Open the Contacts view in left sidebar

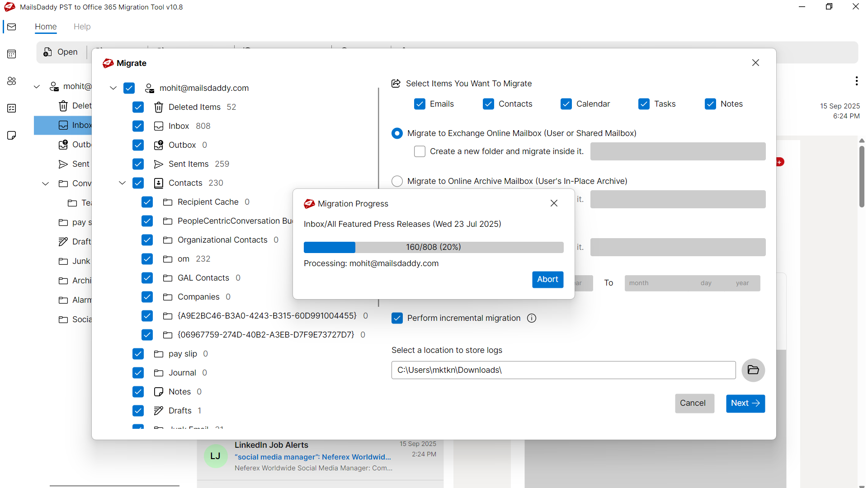[12, 81]
